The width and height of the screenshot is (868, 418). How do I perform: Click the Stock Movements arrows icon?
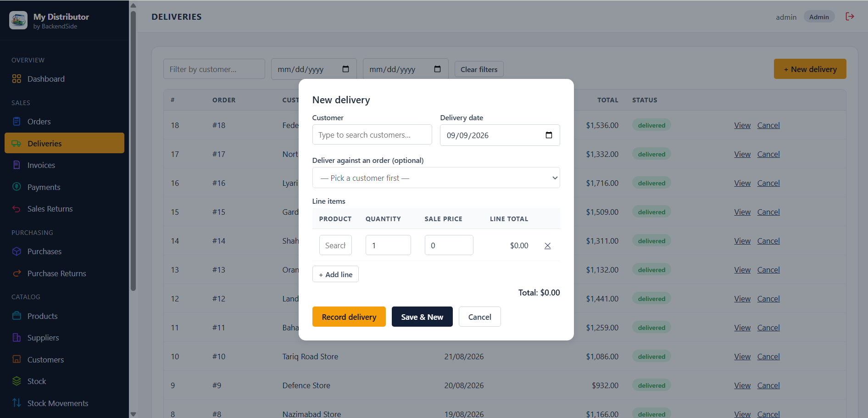pyautogui.click(x=17, y=403)
